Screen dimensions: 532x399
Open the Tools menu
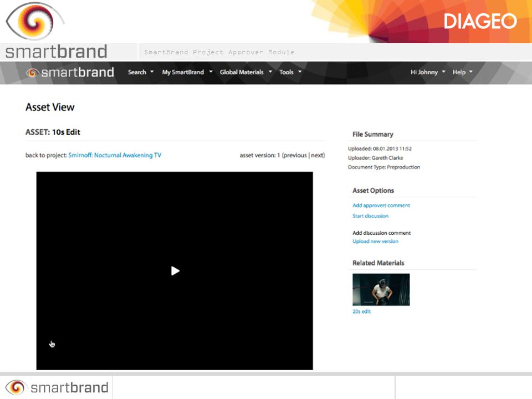(286, 72)
